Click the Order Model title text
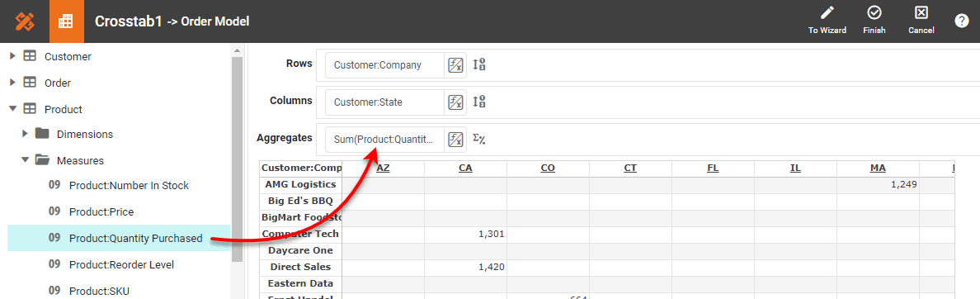The image size is (980, 299). (x=215, y=22)
